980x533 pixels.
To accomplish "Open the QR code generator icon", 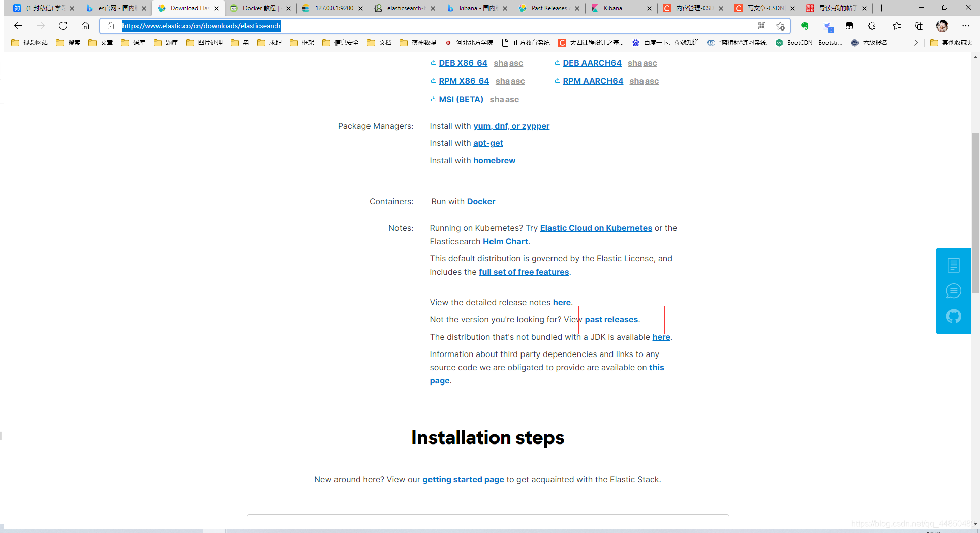I will click(762, 26).
